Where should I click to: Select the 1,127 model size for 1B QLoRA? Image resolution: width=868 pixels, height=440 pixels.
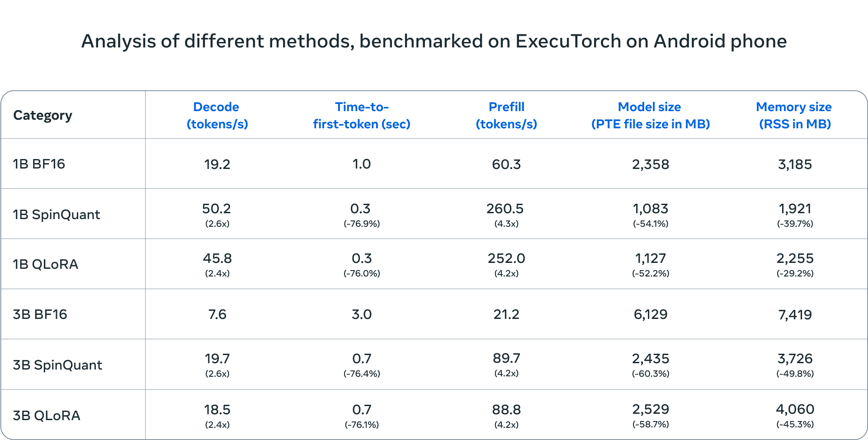(x=651, y=258)
